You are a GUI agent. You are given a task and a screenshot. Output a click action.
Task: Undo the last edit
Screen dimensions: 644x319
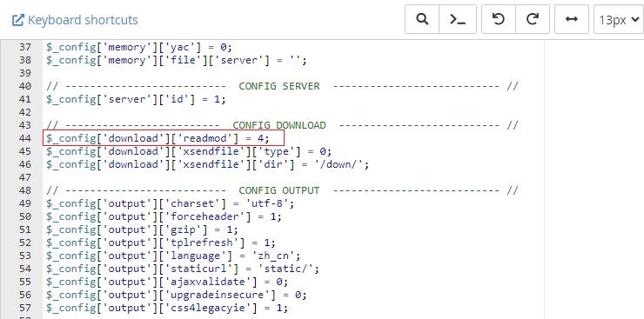point(498,19)
